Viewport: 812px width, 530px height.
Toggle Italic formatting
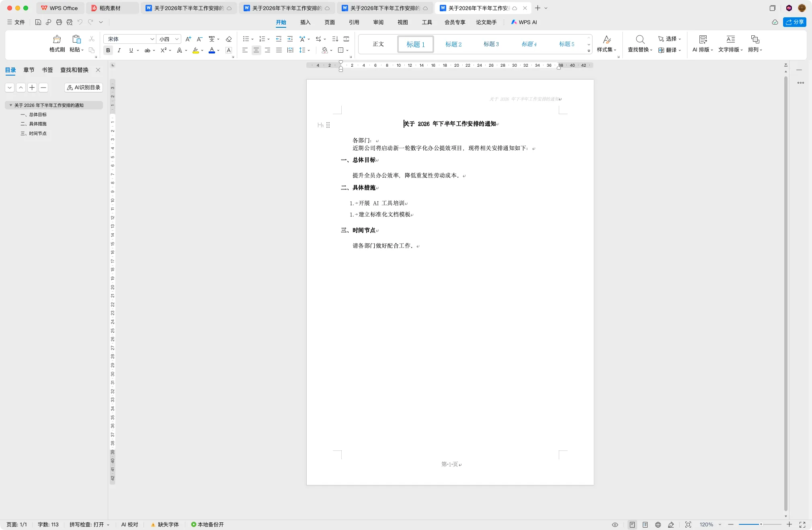(x=119, y=50)
